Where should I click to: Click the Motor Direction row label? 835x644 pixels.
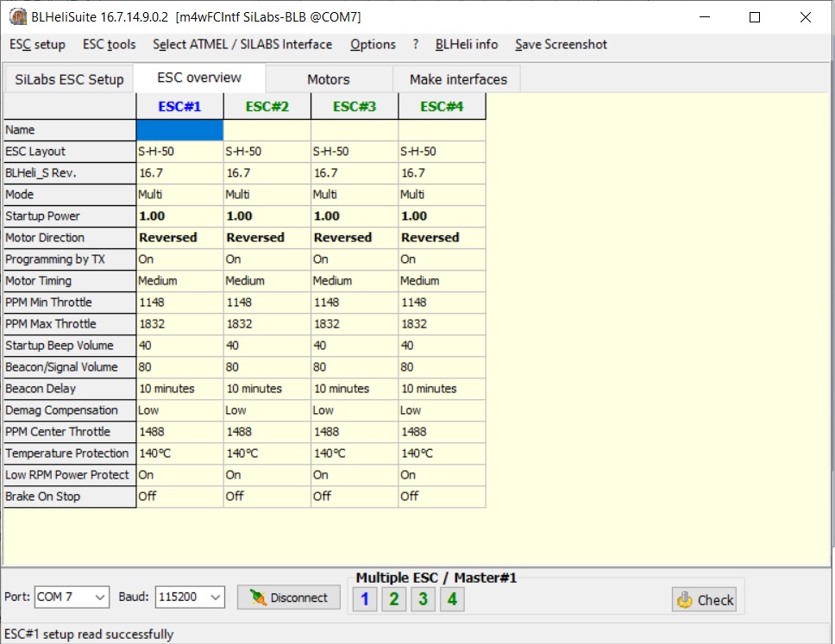(70, 238)
